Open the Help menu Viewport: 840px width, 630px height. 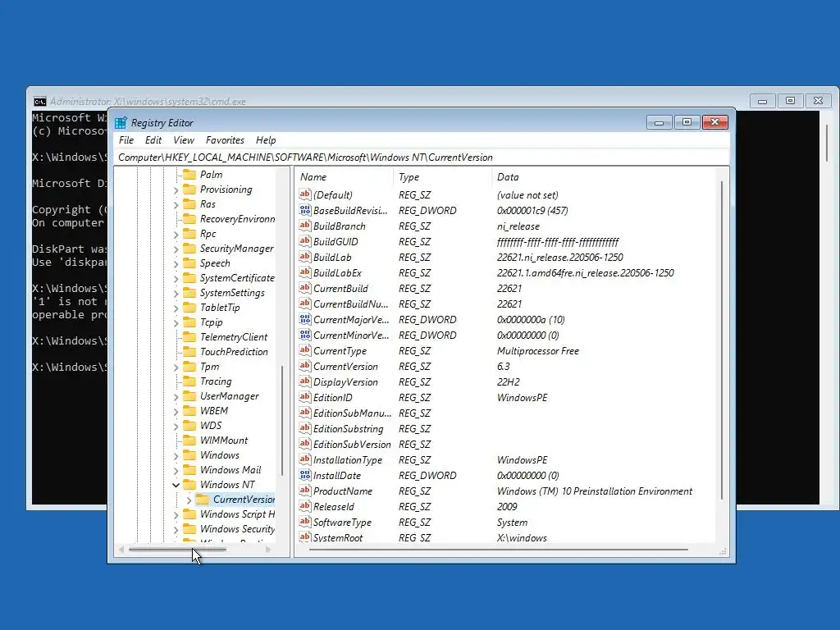[266, 139]
